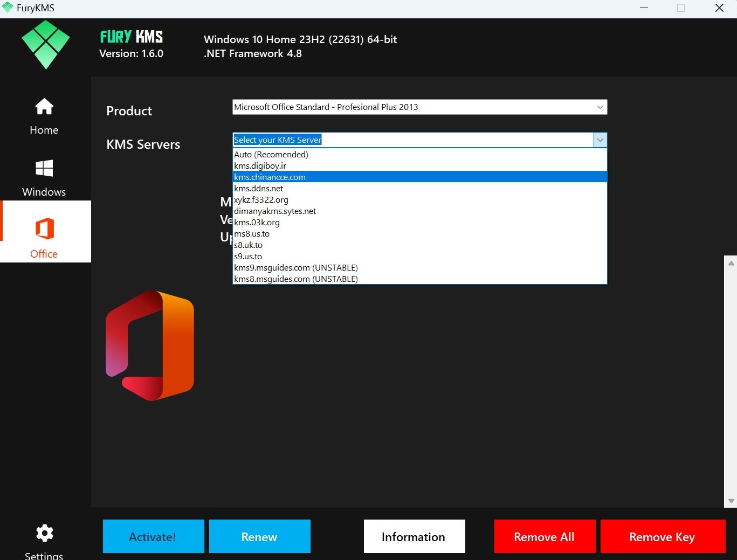Choose s9.us.to server entry
This screenshot has height=560, width=737.
tap(420, 256)
